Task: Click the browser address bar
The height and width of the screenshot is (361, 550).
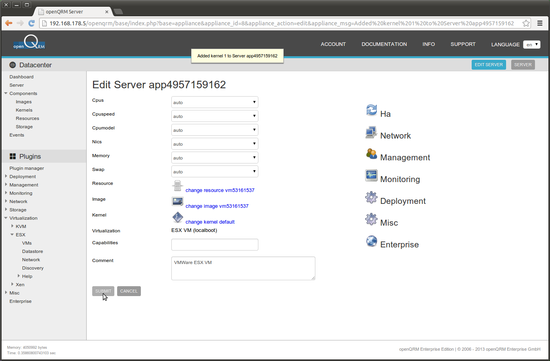Action: 281,24
